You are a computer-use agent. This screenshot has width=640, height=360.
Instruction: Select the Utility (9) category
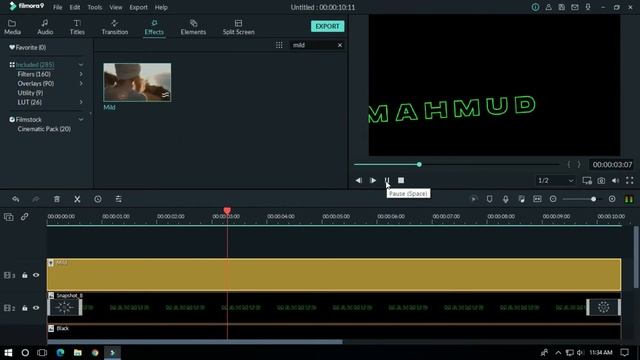click(x=30, y=93)
